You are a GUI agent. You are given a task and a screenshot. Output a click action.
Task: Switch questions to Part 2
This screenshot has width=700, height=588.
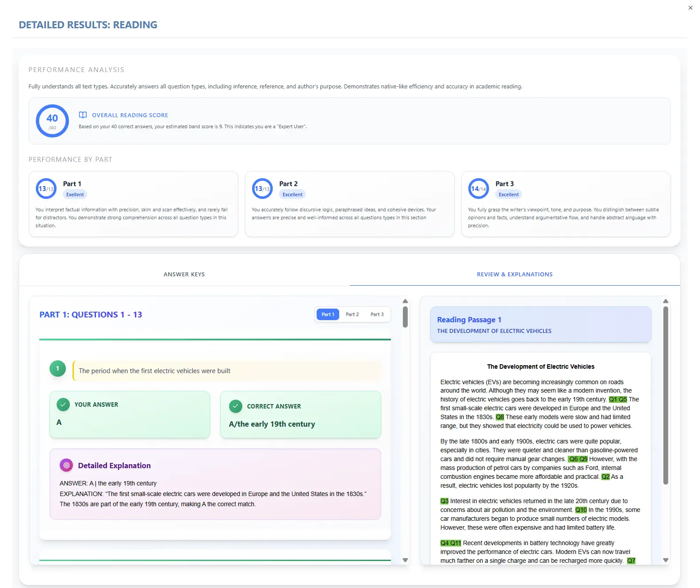[352, 314]
